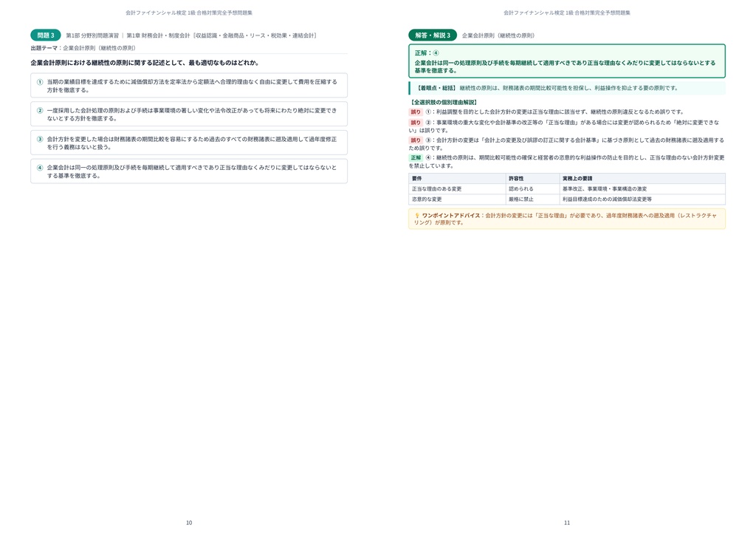Click the 誤り badge for explanation ②
This screenshot has width=756, height=535.
416,123
